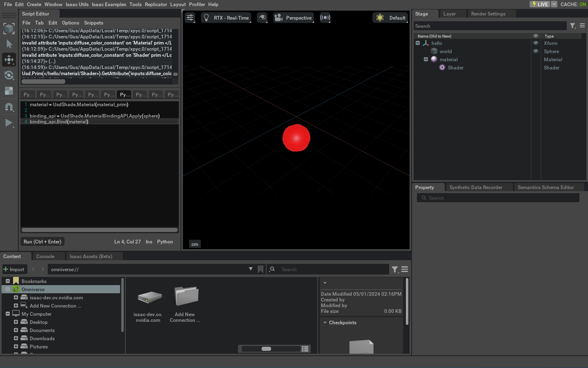Open viewport visibility eye menu
This screenshot has height=368, width=588.
point(262,18)
